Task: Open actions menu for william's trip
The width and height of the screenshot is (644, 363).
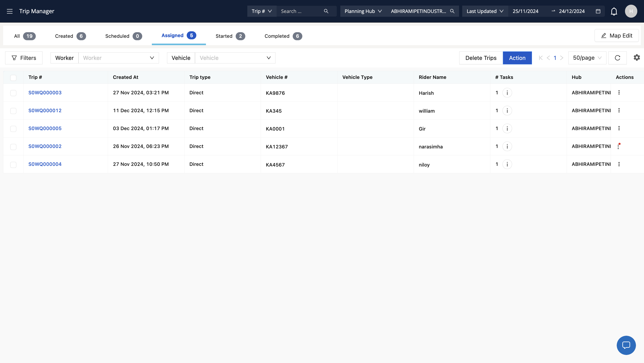Action: coord(619,110)
